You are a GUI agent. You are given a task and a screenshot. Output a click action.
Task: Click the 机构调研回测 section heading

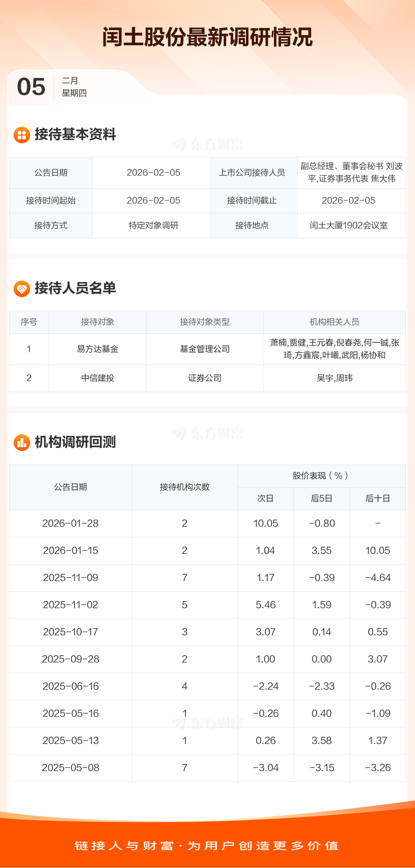(75, 442)
